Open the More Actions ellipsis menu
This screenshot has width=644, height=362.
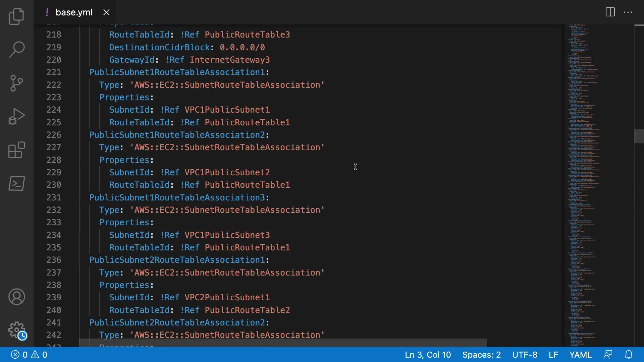[x=628, y=12]
